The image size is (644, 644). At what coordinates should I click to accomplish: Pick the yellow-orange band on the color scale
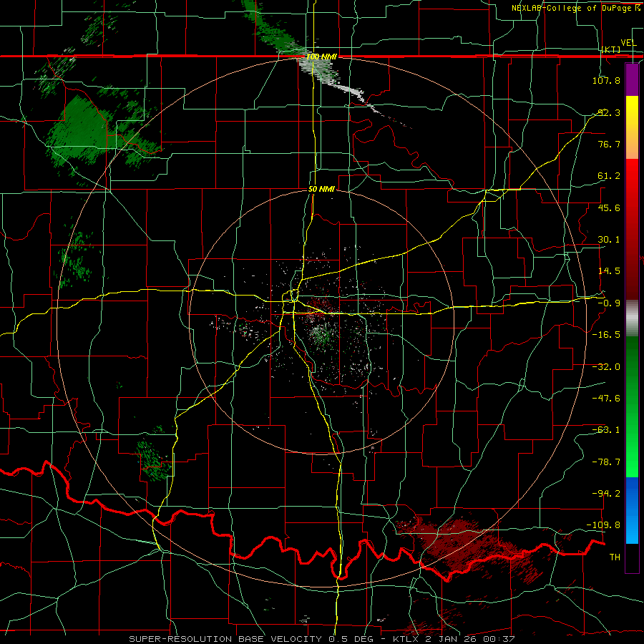pyautogui.click(x=632, y=127)
